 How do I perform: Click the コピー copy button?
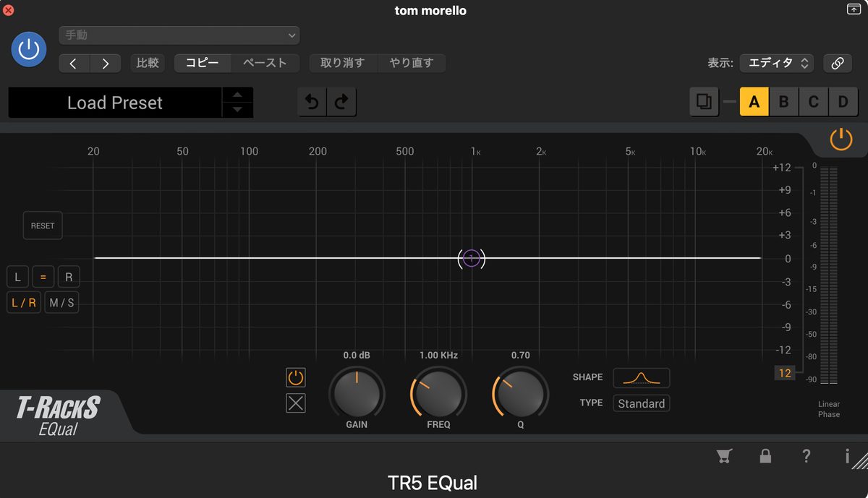click(x=203, y=64)
